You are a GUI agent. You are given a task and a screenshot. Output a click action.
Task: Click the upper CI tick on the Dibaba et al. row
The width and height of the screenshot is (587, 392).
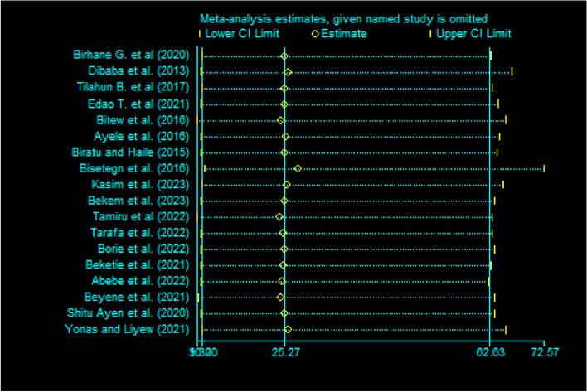click(512, 72)
